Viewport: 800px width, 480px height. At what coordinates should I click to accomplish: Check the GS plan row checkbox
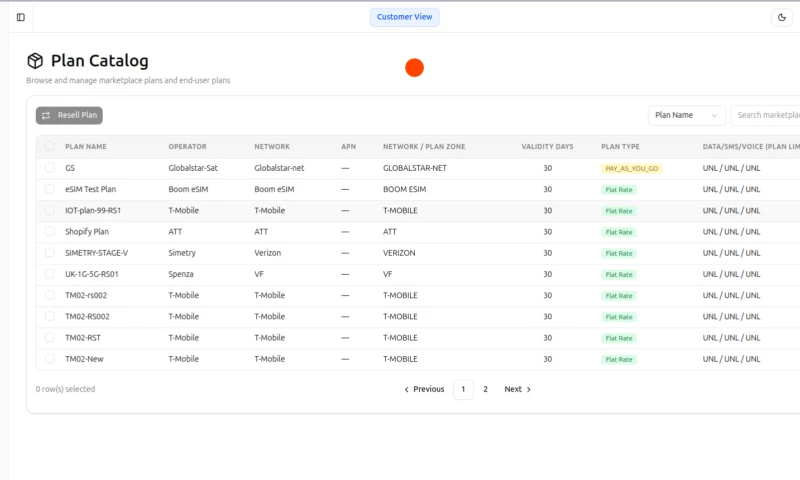50,168
